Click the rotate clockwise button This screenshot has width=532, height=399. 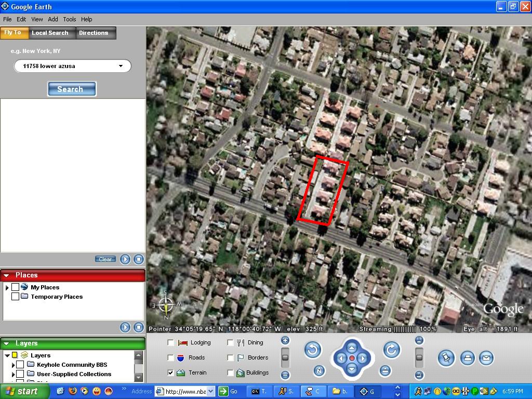pos(392,350)
